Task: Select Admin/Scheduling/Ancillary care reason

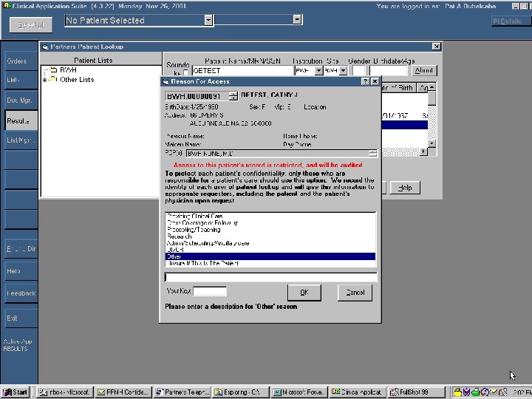Action: coord(270,243)
